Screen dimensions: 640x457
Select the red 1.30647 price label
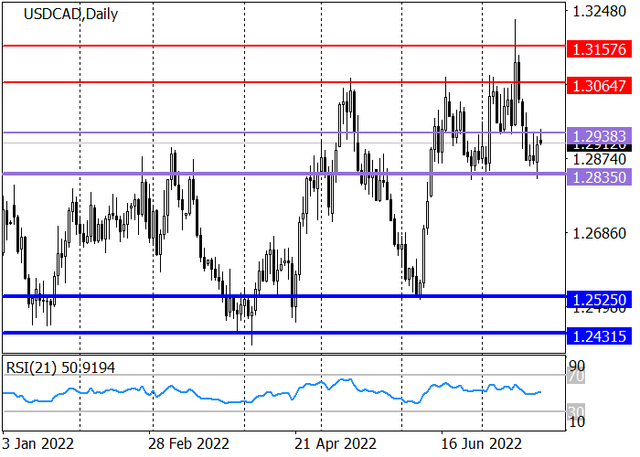[599, 86]
